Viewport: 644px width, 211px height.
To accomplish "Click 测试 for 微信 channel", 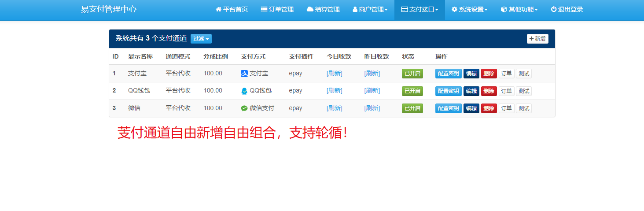I will click(x=524, y=108).
